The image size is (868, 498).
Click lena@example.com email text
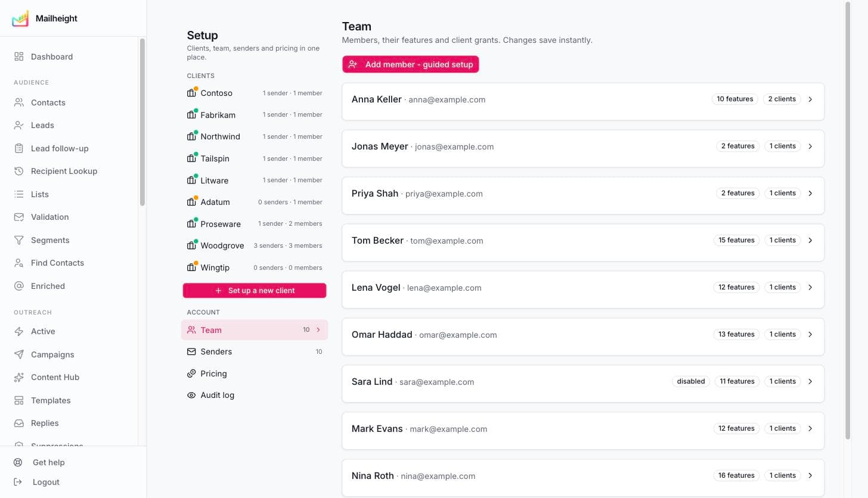click(x=444, y=288)
